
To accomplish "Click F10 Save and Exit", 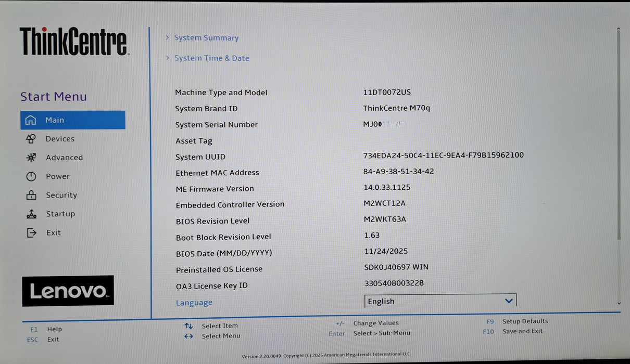I will coord(513,331).
